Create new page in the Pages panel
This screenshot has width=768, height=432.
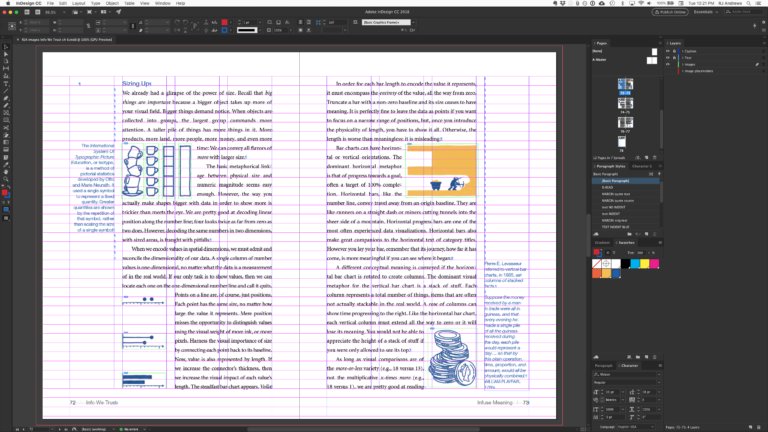647,158
